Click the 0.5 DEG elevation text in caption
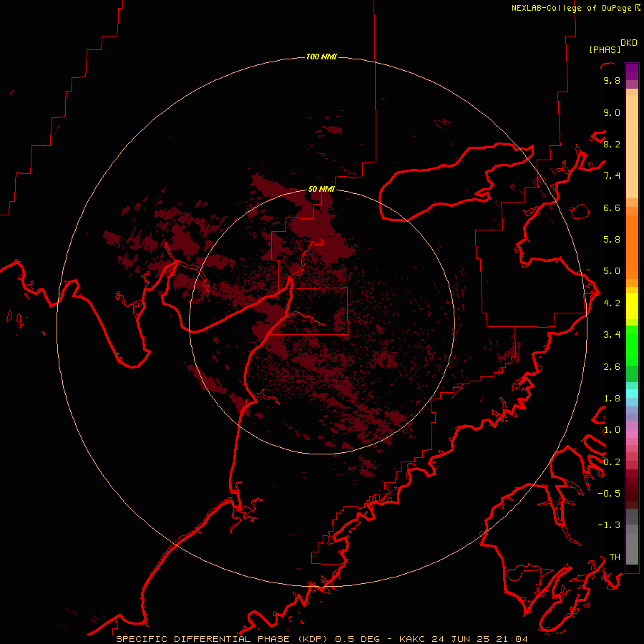 tap(357, 639)
